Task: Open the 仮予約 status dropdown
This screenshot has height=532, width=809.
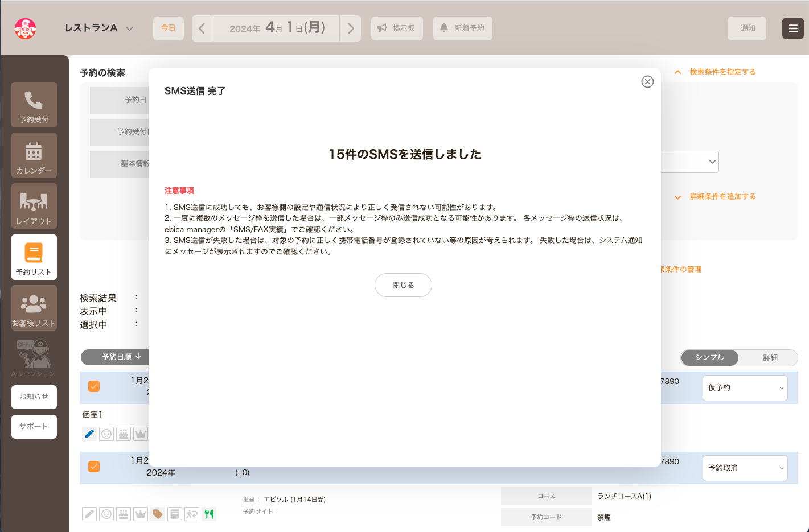Action: point(745,388)
